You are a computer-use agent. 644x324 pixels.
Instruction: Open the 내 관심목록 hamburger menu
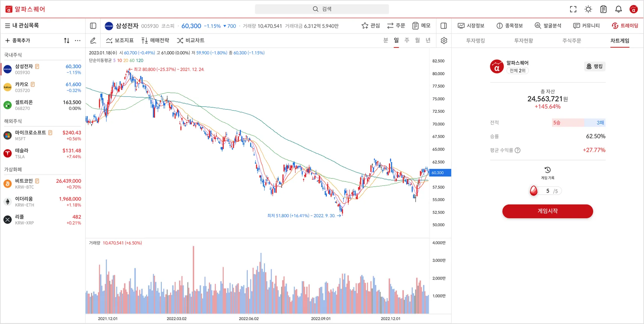[7, 26]
